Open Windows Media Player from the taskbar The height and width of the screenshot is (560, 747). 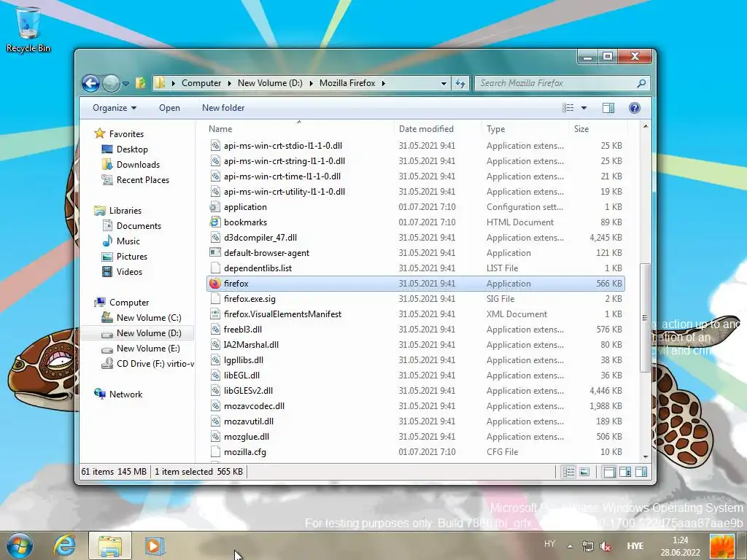point(154,545)
